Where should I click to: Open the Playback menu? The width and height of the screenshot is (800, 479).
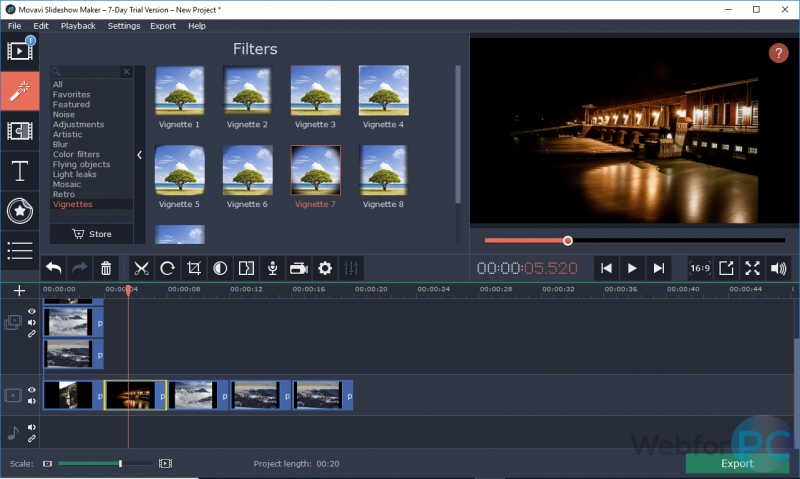point(78,25)
